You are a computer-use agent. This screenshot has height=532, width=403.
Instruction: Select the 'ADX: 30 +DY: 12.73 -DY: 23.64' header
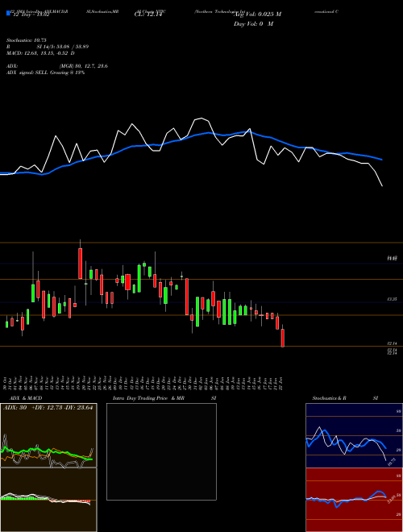click(48, 408)
